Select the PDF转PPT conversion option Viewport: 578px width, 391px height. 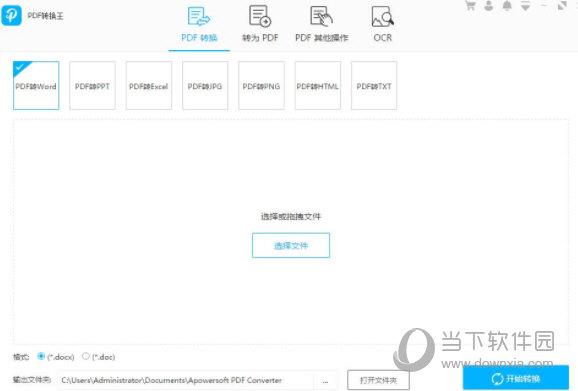(x=93, y=85)
